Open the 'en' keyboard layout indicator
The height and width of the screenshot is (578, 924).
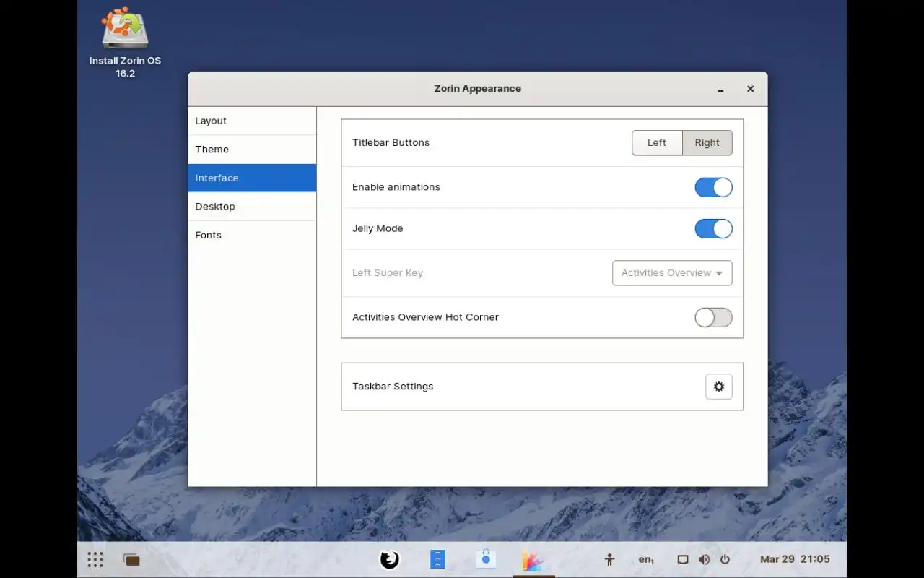point(645,559)
